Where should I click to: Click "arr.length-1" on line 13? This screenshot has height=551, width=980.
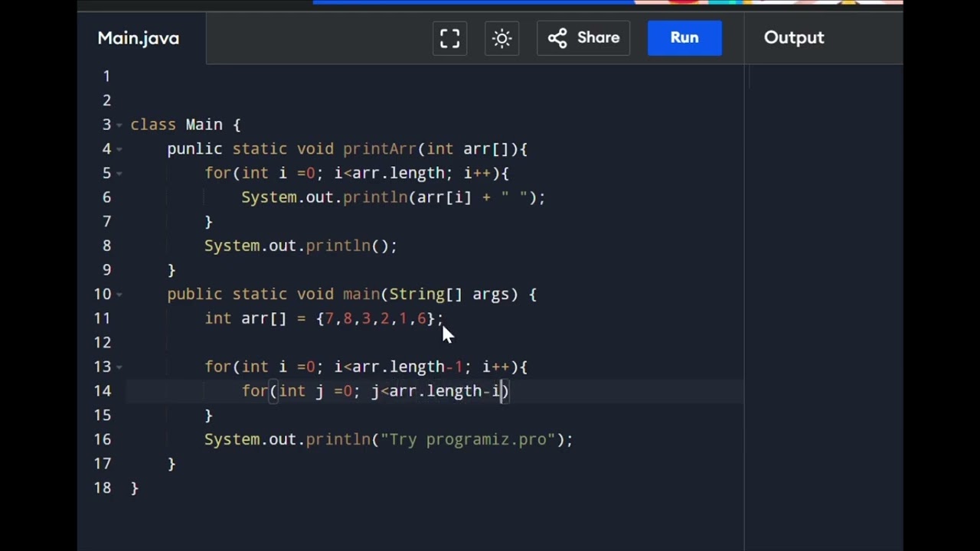408,367
